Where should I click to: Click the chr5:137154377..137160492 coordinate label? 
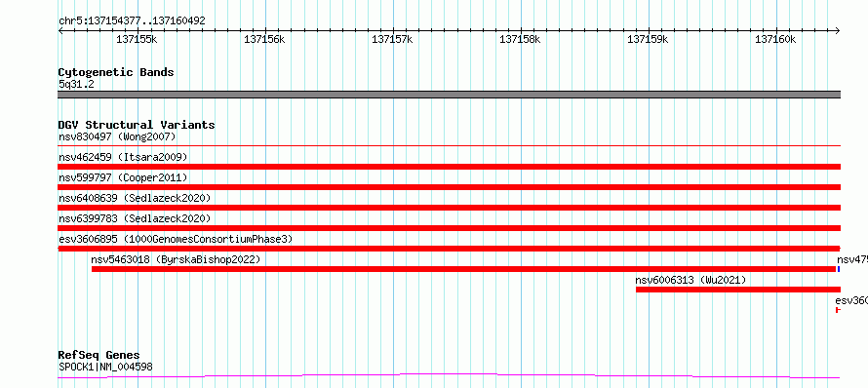[132, 21]
